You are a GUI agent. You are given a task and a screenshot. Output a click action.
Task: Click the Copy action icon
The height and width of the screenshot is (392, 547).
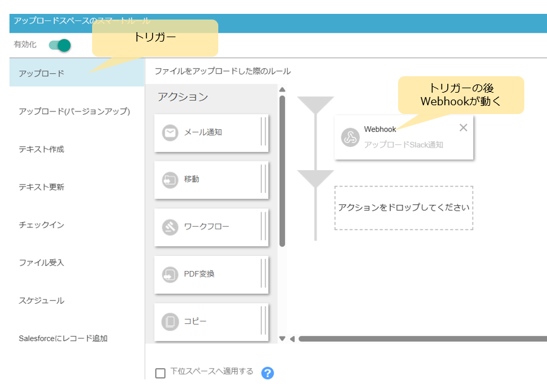click(170, 321)
